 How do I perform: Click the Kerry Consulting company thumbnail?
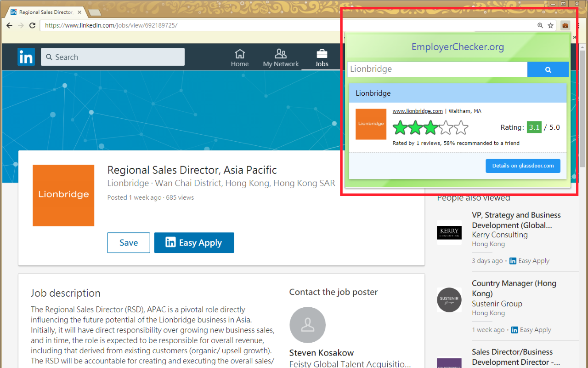click(x=449, y=232)
